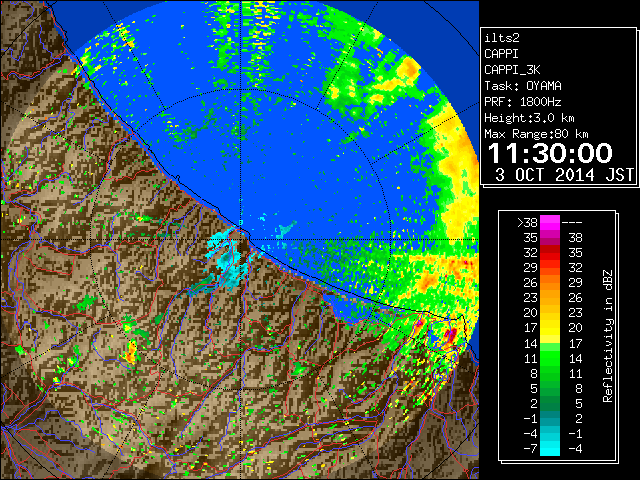Click the magenta >38 legend color swatch
The height and width of the screenshot is (480, 640).
550,222
